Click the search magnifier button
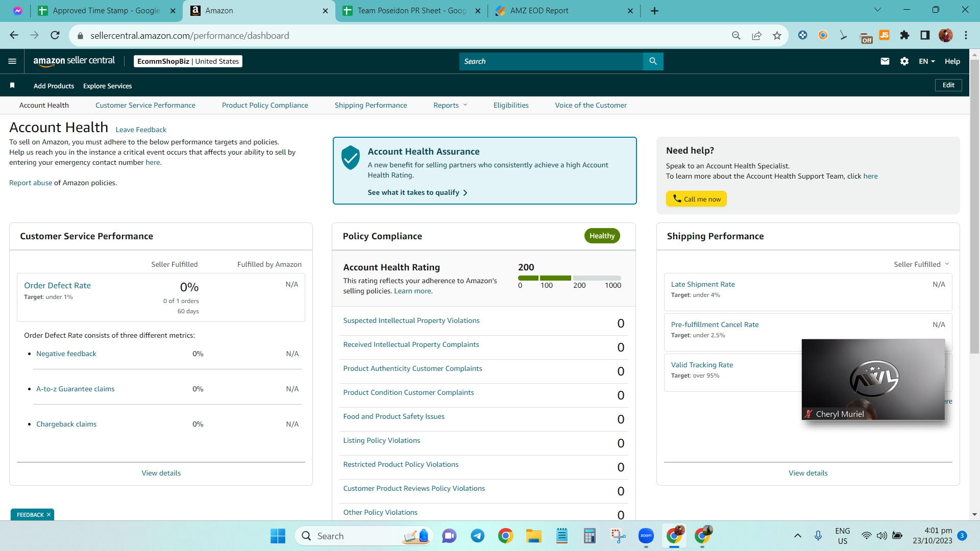This screenshot has width=980, height=551. (x=653, y=61)
